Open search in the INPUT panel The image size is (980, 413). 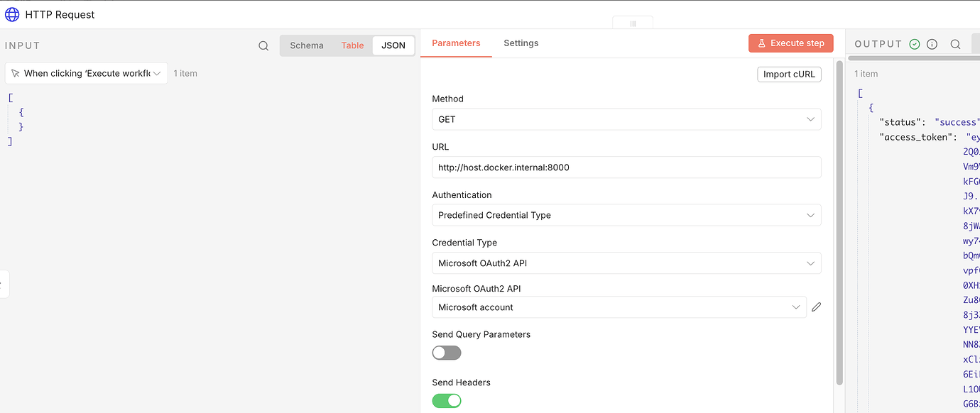263,45
